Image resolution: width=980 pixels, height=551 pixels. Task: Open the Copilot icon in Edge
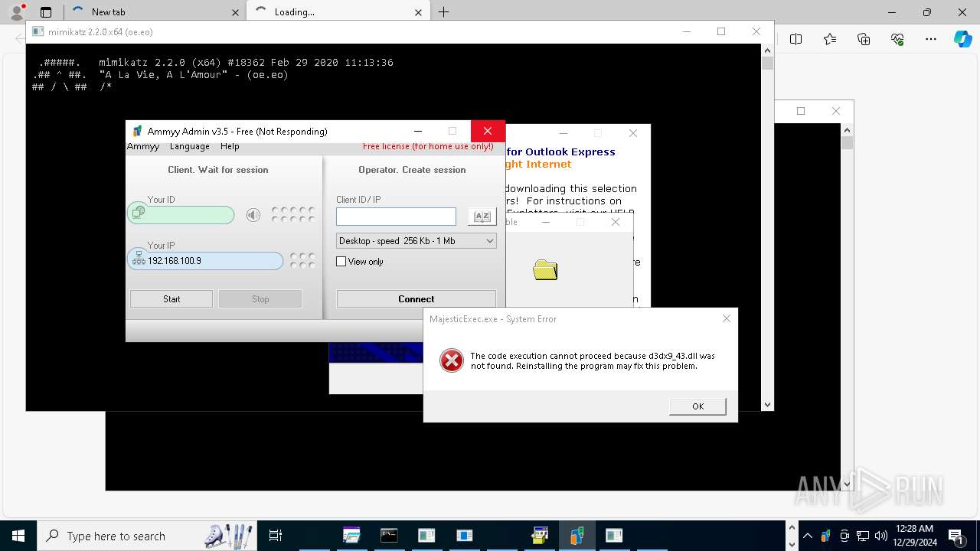[x=962, y=39]
